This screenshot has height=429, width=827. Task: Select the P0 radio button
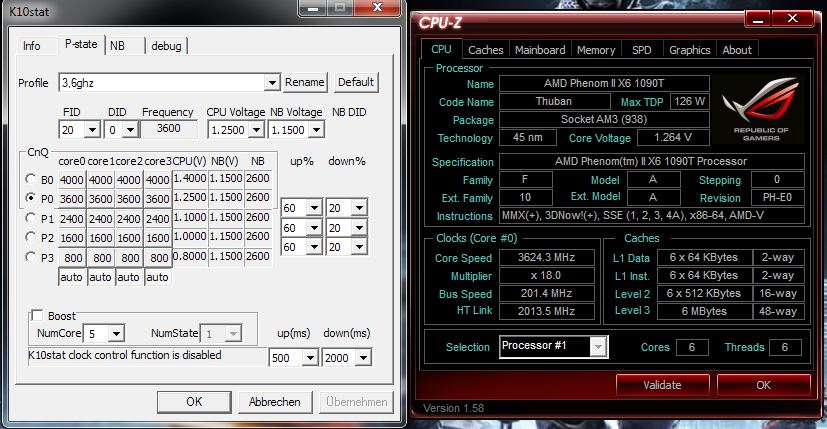coord(31,198)
